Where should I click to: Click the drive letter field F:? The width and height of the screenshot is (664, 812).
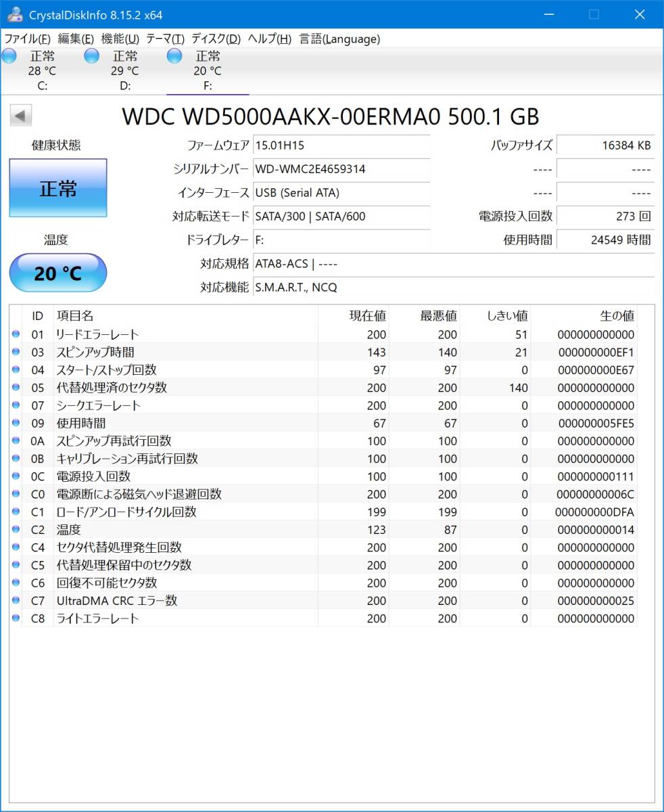[341, 240]
